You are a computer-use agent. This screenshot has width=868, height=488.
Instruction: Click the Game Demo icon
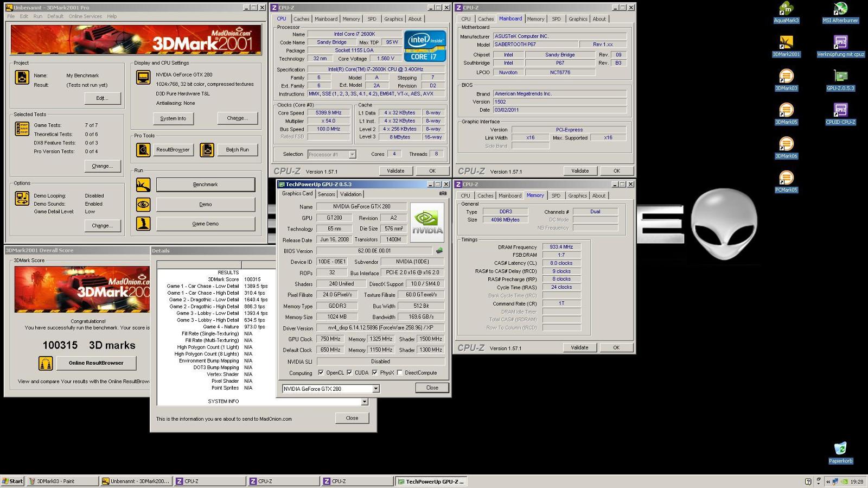[143, 224]
